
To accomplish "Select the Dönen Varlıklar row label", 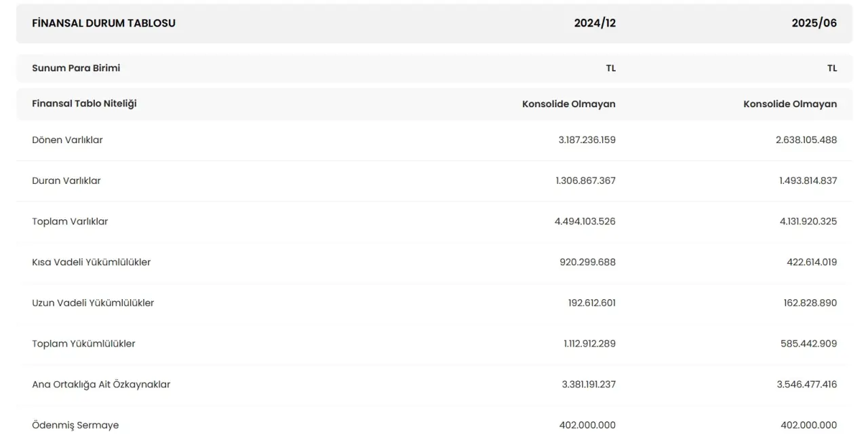I will point(67,140).
